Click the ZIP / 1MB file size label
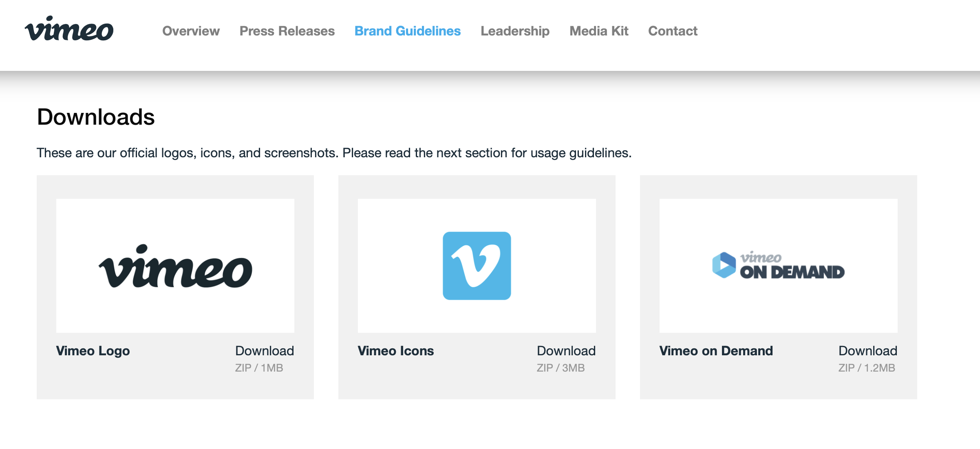Screen dimensions: 980x449 click(x=259, y=368)
